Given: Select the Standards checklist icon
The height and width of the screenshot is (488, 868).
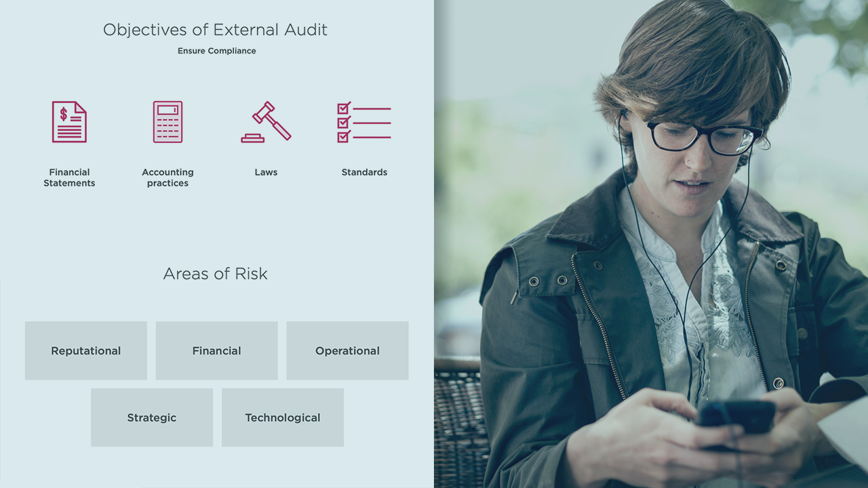Looking at the screenshot, I should [x=364, y=123].
